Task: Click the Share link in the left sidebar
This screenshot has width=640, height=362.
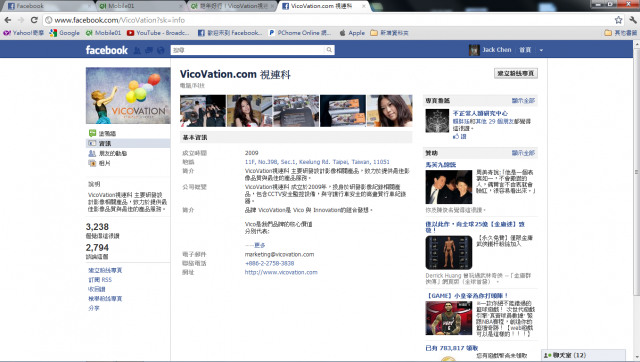Action: pos(94,308)
